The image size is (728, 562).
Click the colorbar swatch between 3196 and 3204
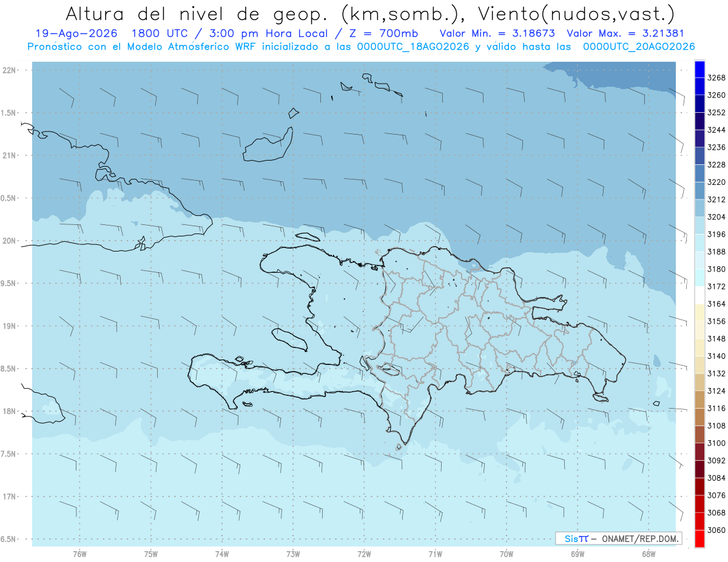699,226
